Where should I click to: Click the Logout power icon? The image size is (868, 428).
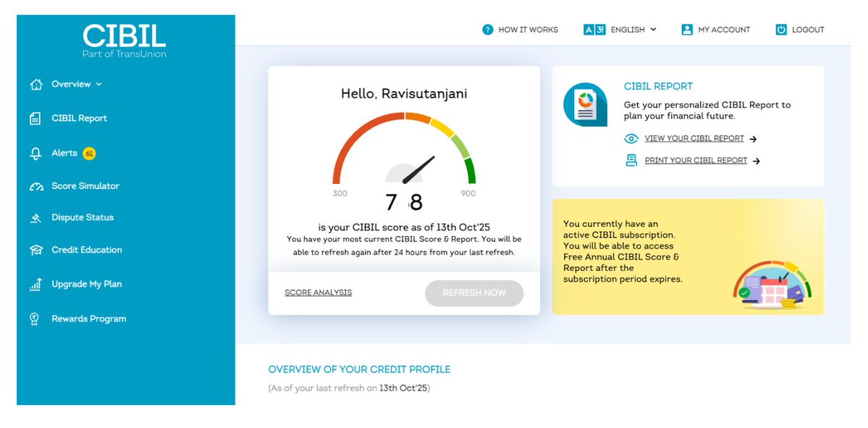781,30
